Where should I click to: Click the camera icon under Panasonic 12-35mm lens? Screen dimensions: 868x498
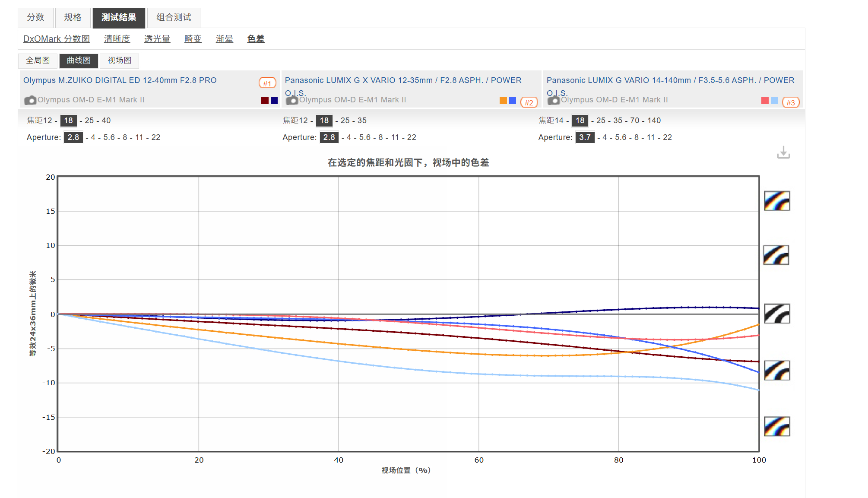click(x=292, y=100)
